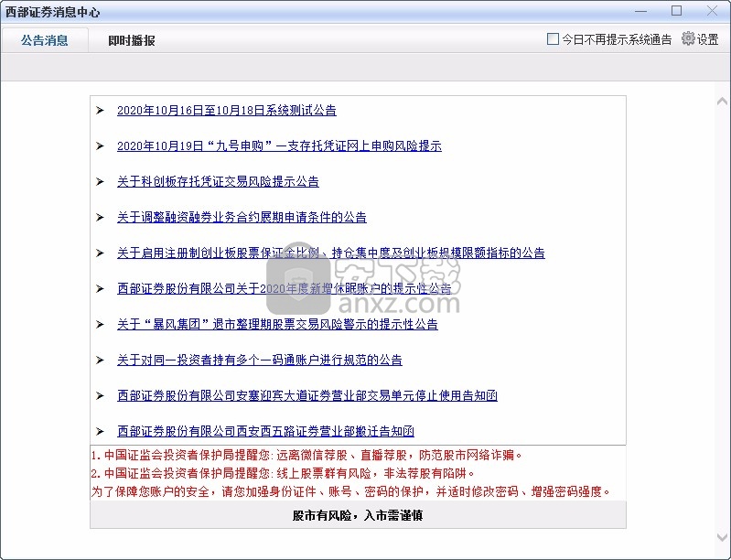Click the arrow bullet beside 融资融券业务 announcement
The image size is (731, 560).
(x=100, y=217)
